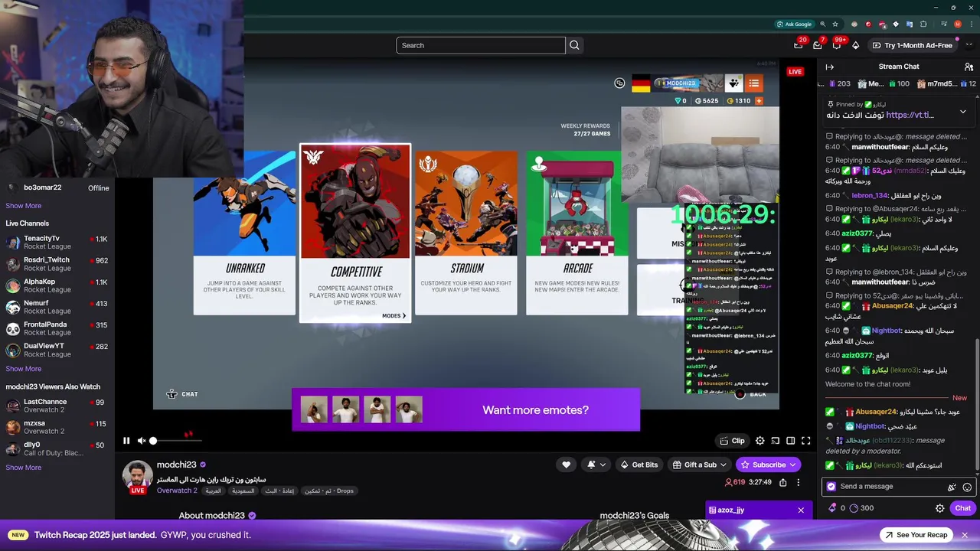Click the Want more emotes banner
The height and width of the screenshot is (551, 980).
point(465,410)
